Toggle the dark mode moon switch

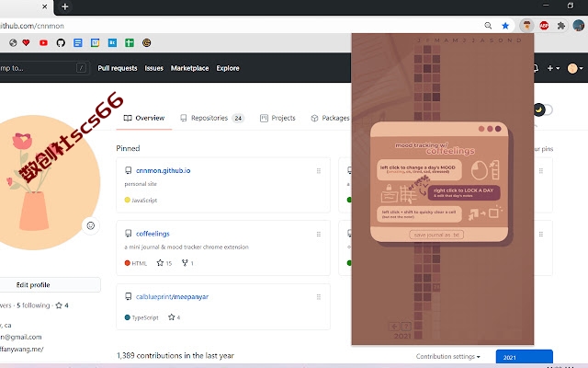pos(543,109)
